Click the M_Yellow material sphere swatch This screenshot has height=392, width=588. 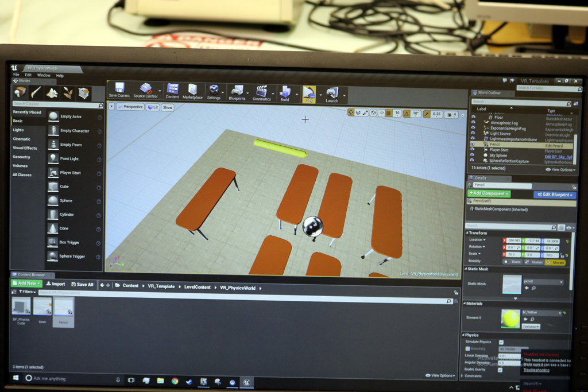510,319
